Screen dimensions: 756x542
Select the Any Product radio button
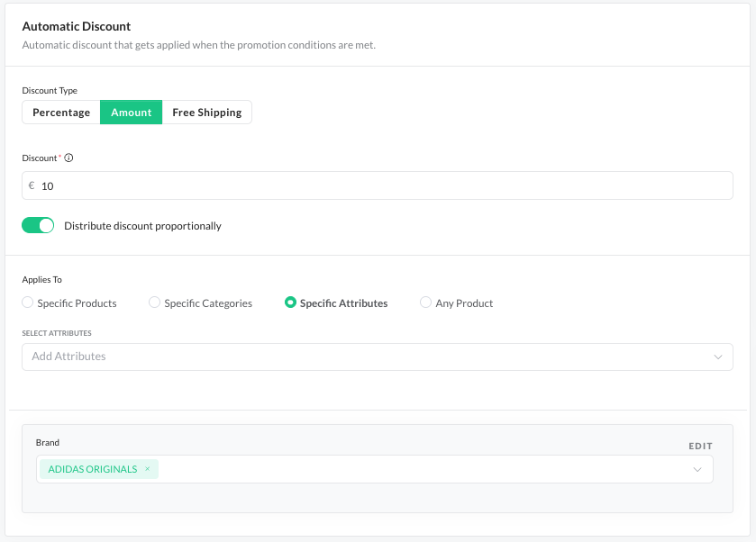coord(425,303)
